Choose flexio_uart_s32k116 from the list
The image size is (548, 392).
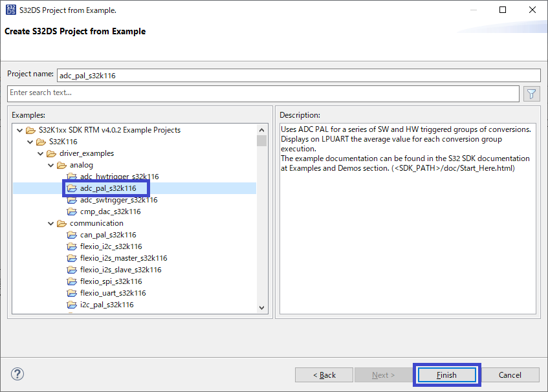pos(113,293)
